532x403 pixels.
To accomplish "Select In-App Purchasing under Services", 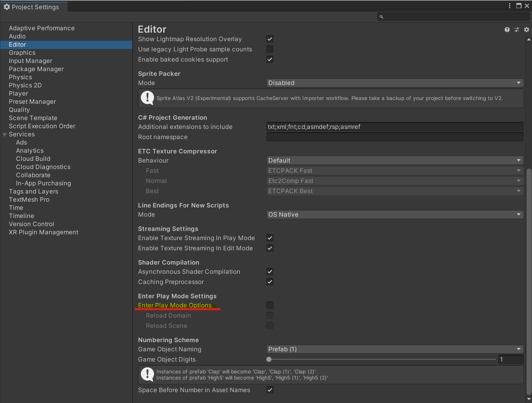I will click(44, 183).
